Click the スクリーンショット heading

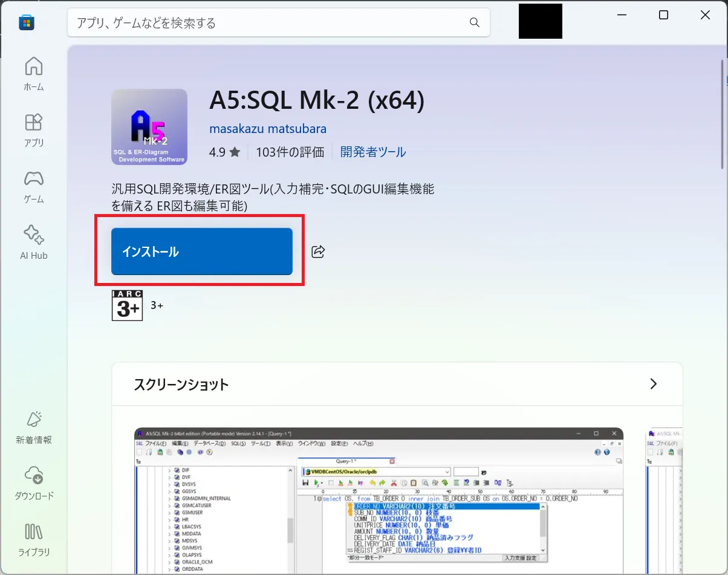pos(181,385)
